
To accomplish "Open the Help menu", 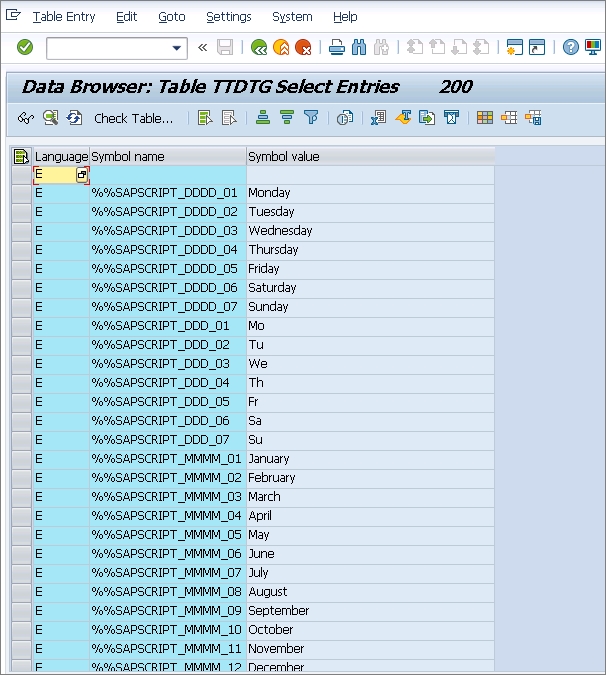I will (x=345, y=17).
